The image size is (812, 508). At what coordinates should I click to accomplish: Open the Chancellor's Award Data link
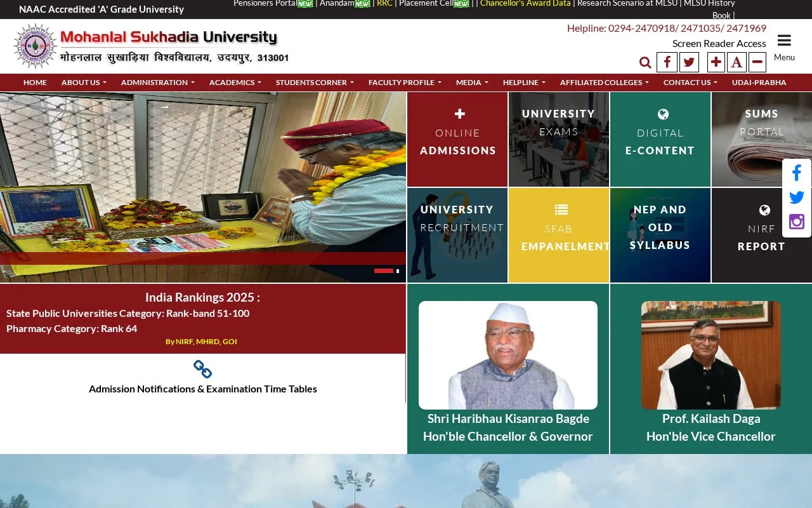525,3
